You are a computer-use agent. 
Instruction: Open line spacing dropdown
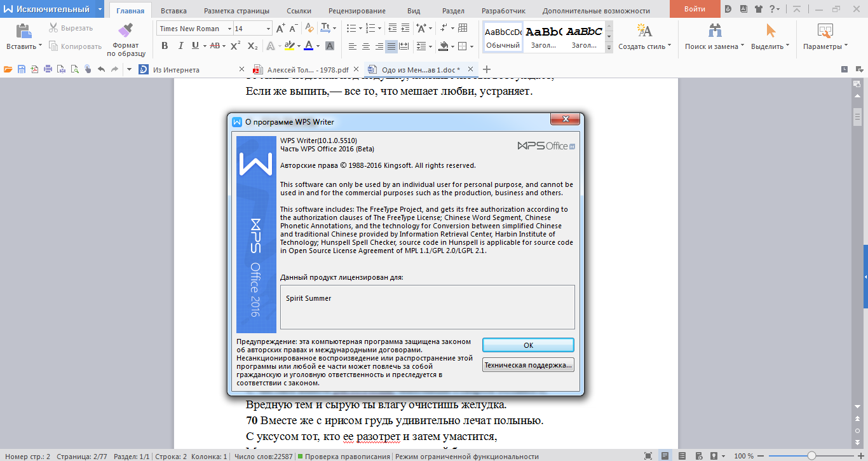(x=430, y=46)
